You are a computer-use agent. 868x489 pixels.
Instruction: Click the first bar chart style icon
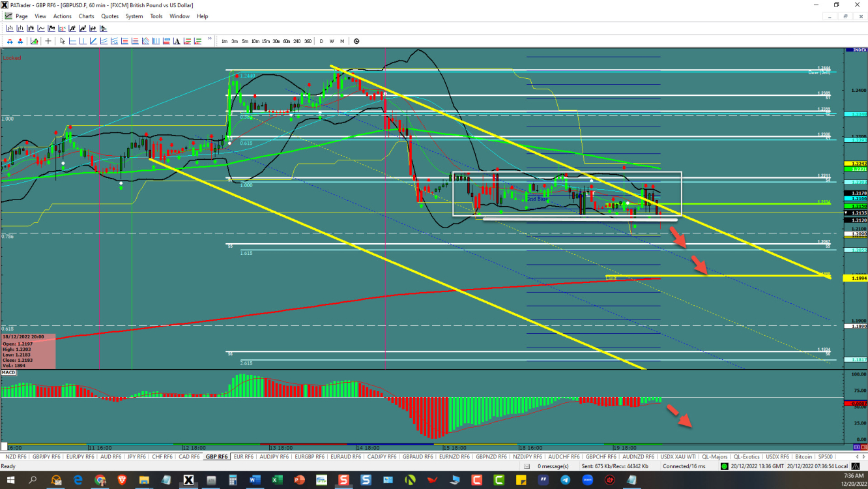coord(10,28)
